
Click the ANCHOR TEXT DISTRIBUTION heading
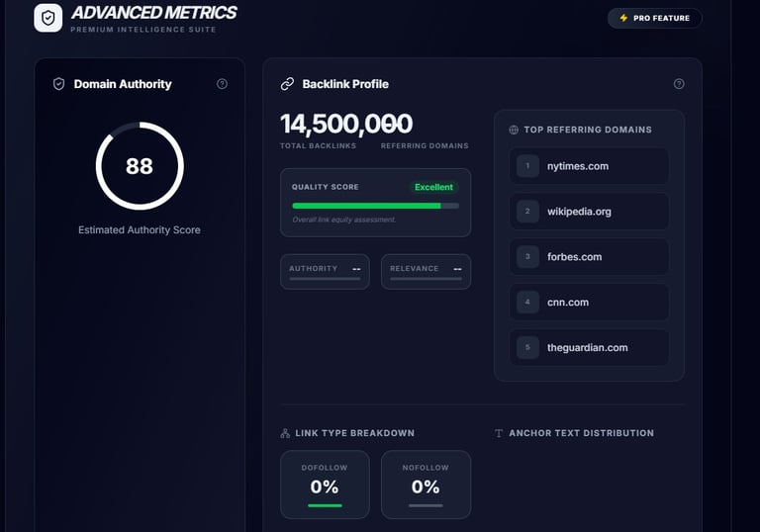(x=582, y=433)
